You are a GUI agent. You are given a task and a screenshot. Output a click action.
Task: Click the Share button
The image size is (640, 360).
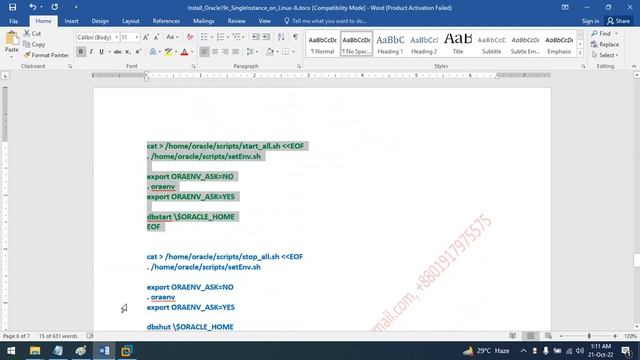[618, 21]
